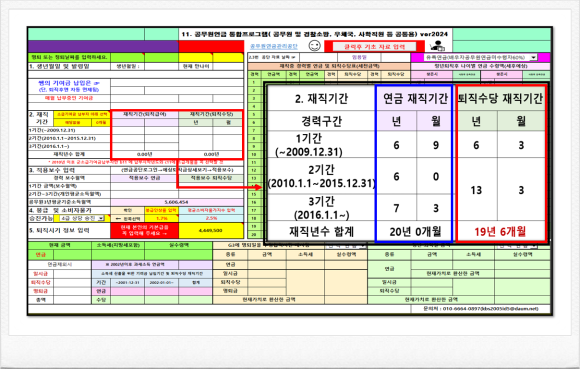Click the 매월 납부중인 기여금 label
580x369 pixels.
[x=69, y=98]
